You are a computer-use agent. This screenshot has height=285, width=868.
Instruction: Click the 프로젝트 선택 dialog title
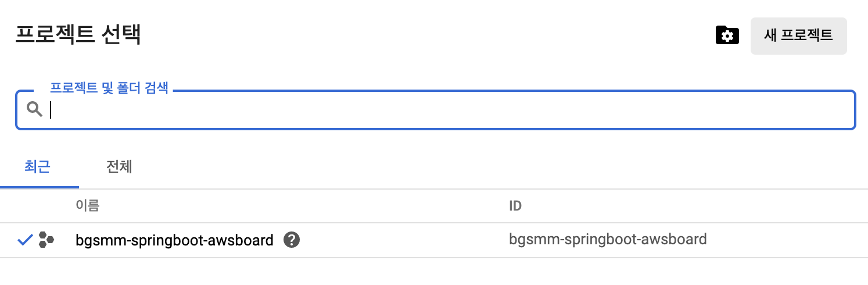[78, 34]
